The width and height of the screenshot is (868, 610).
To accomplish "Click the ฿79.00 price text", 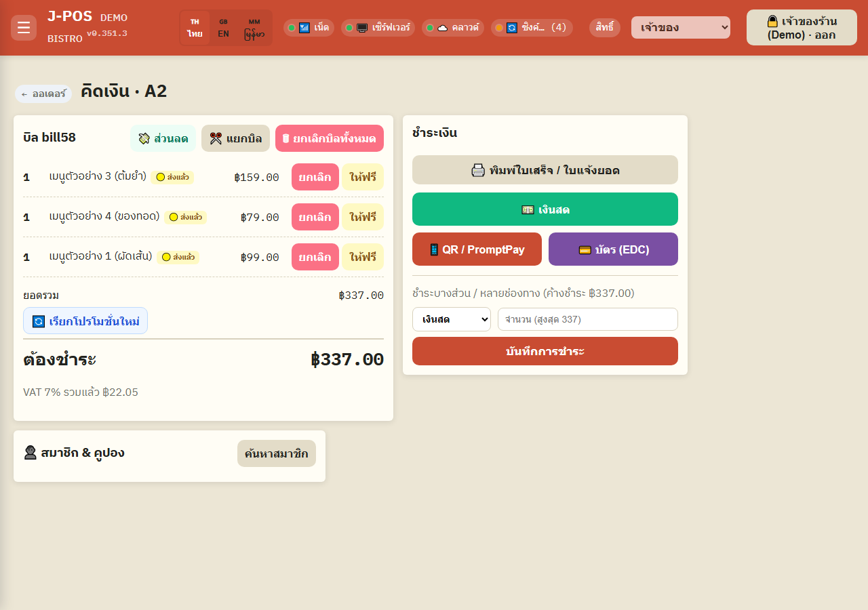I will pyautogui.click(x=260, y=218).
